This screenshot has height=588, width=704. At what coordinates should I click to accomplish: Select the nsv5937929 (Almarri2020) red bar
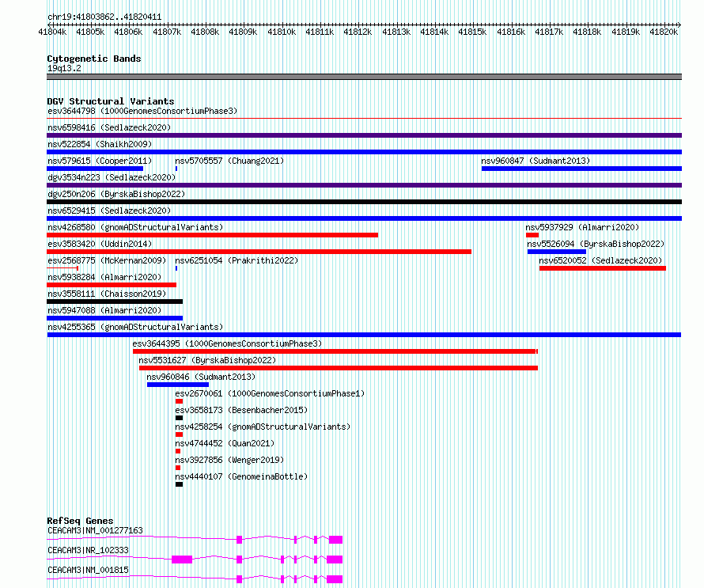(x=532, y=235)
